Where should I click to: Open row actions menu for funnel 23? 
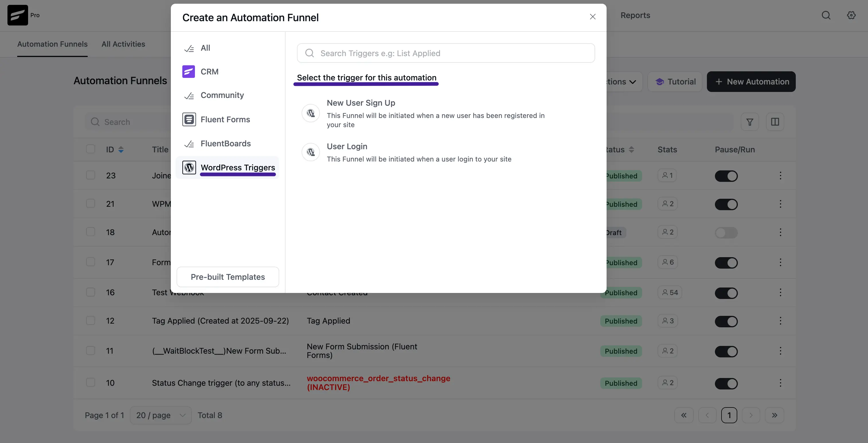click(x=780, y=175)
